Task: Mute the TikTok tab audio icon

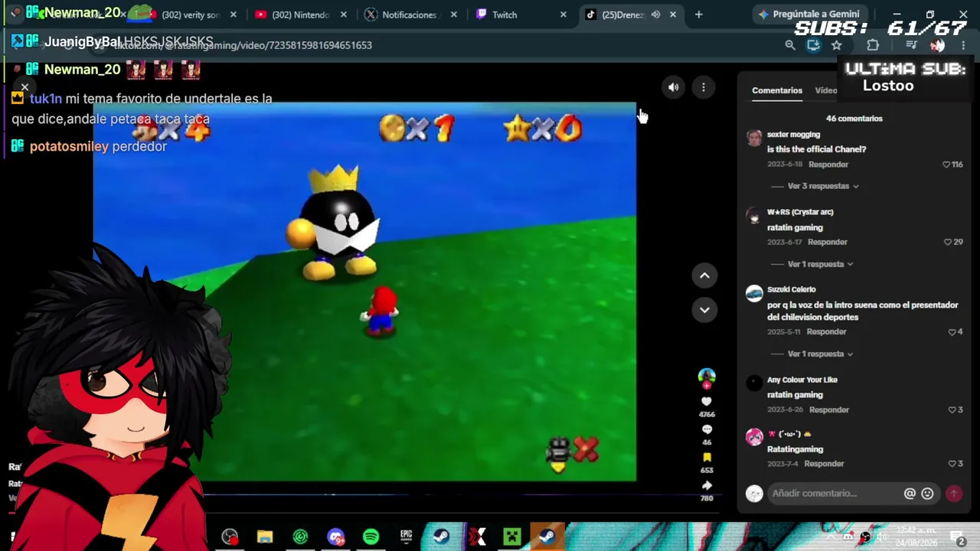Action: [655, 15]
